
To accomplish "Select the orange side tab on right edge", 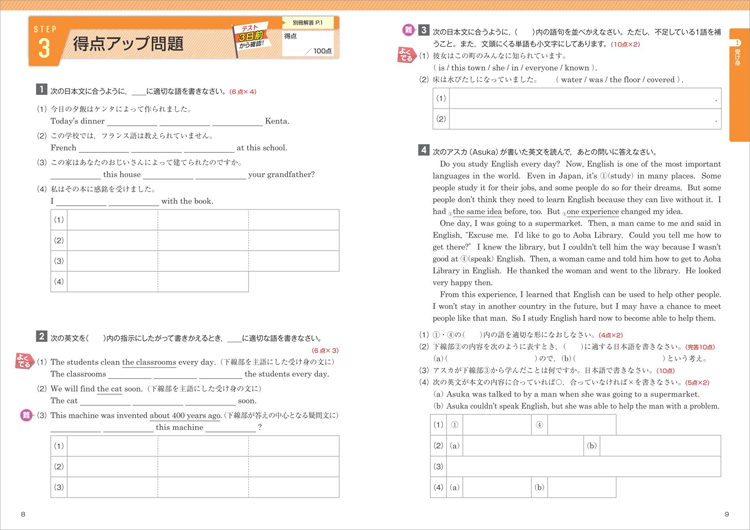I will click(739, 85).
